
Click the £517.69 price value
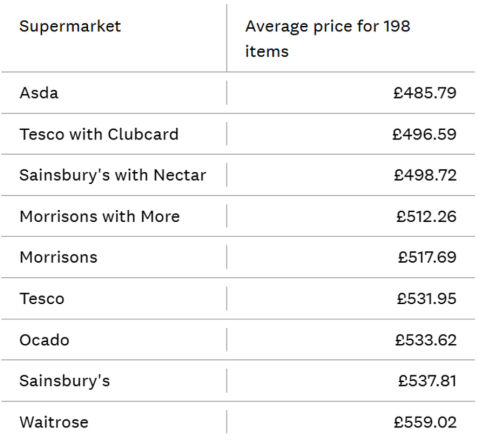[x=427, y=257]
